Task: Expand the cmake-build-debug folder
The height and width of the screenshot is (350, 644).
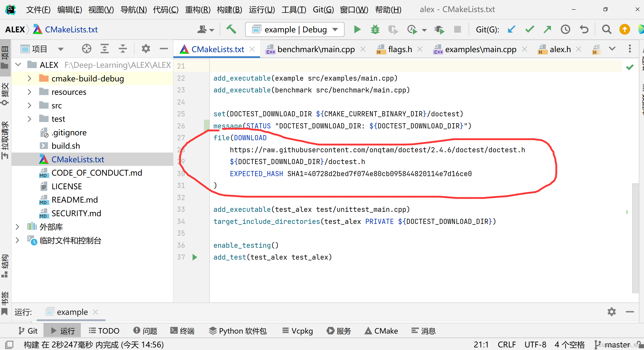Action: coord(29,79)
